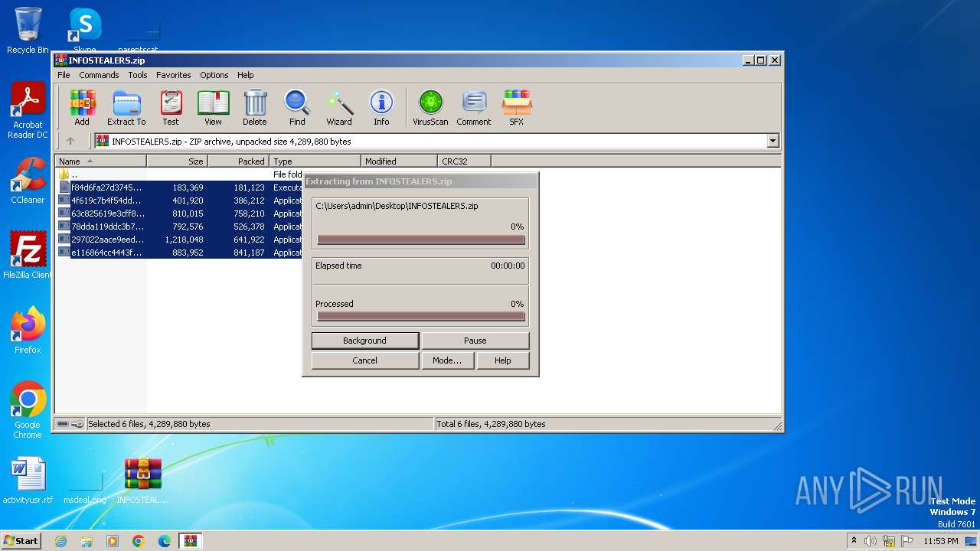Go up one folder level arrow
Image resolution: width=980 pixels, height=551 pixels.
[x=70, y=141]
